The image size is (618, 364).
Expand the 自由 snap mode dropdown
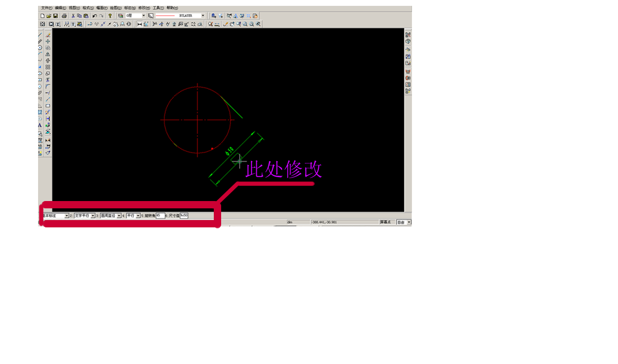[x=409, y=222]
